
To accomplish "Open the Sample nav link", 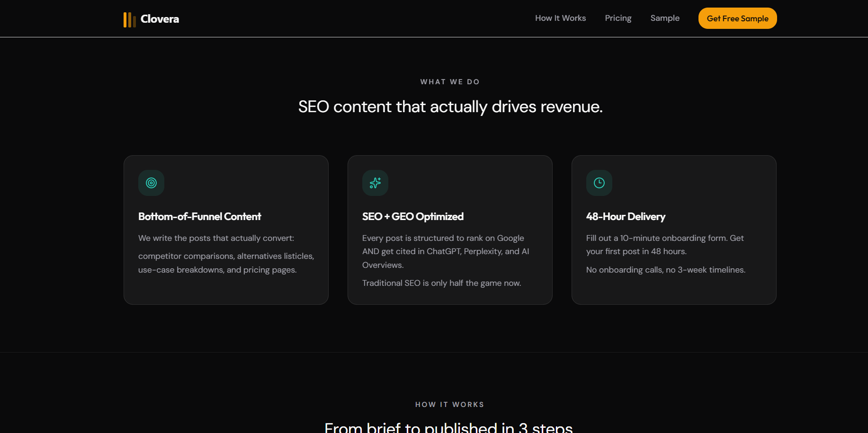I will (x=665, y=18).
